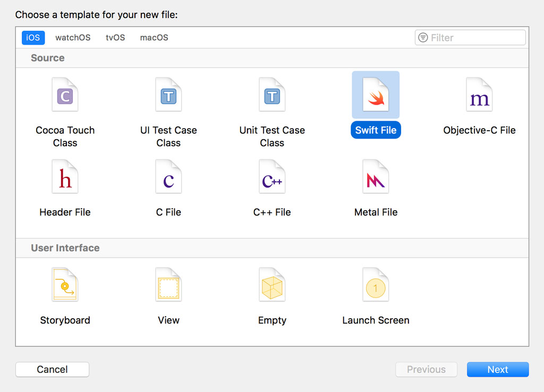Choose the Objective-C File template

479,95
